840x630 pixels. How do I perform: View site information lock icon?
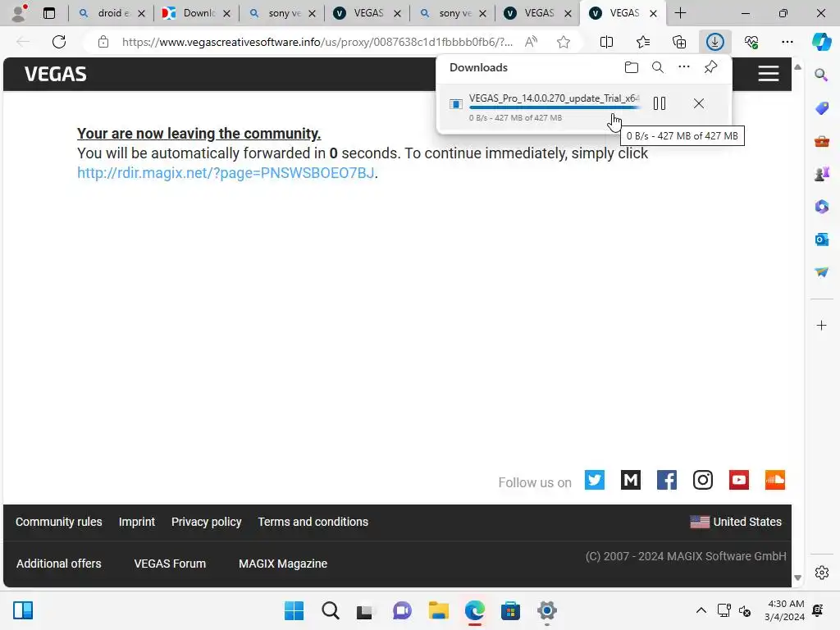click(103, 42)
